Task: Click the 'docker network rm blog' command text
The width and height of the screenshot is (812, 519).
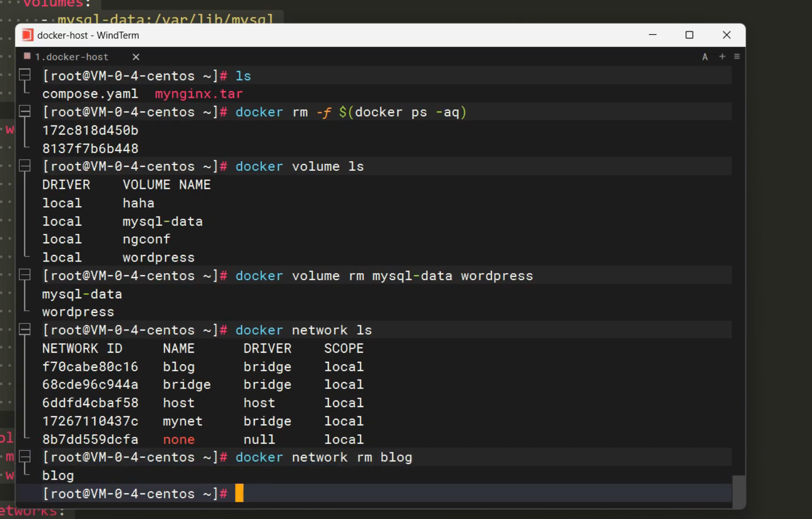Action: point(324,457)
